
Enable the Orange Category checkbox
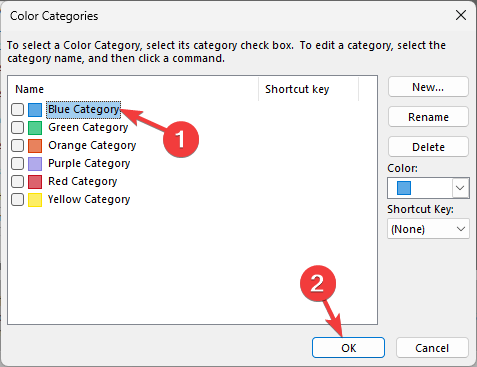17,145
